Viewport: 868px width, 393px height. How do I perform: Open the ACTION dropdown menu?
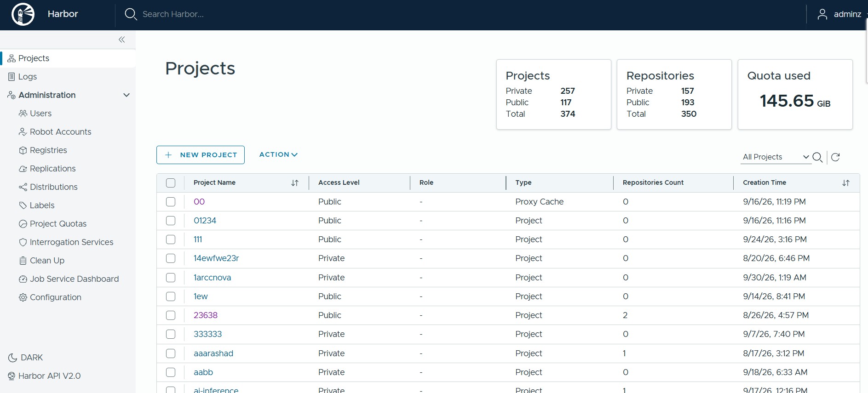(278, 154)
